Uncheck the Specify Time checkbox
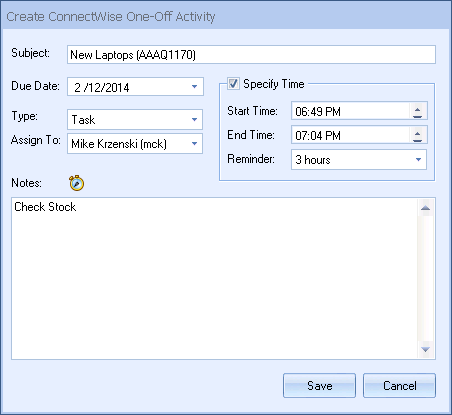This screenshot has height=415, width=452. (x=233, y=83)
